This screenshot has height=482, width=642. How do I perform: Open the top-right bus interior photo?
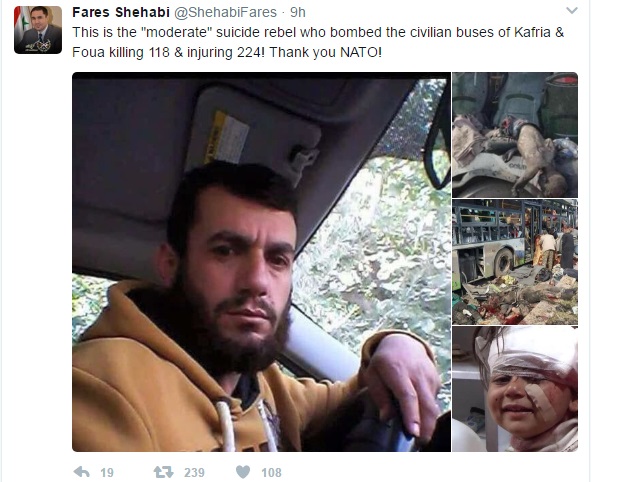[515, 135]
